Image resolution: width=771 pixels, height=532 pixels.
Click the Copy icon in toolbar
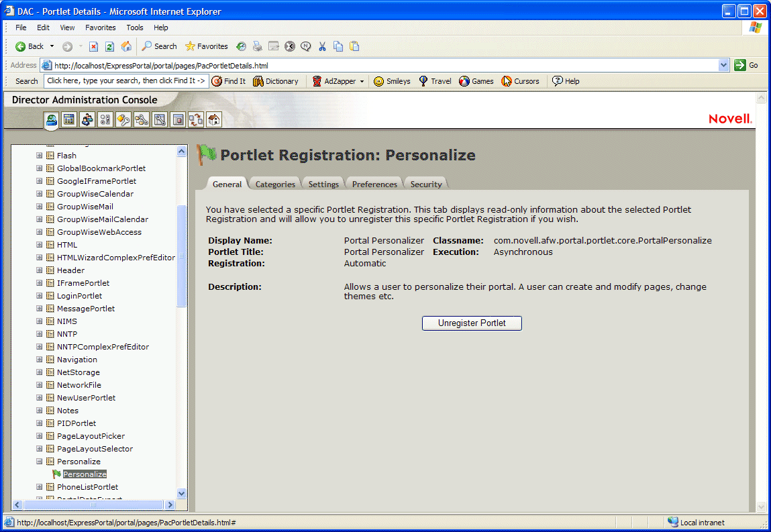click(x=338, y=46)
